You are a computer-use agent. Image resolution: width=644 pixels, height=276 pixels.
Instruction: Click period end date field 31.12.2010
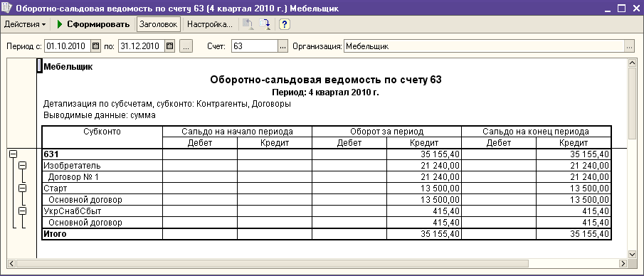[x=142, y=46]
